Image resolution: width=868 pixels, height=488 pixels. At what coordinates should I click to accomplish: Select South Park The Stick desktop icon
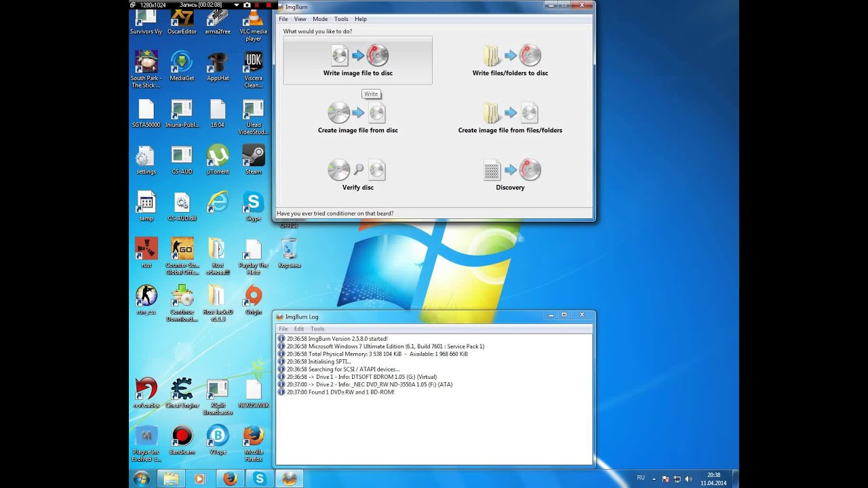pos(146,70)
